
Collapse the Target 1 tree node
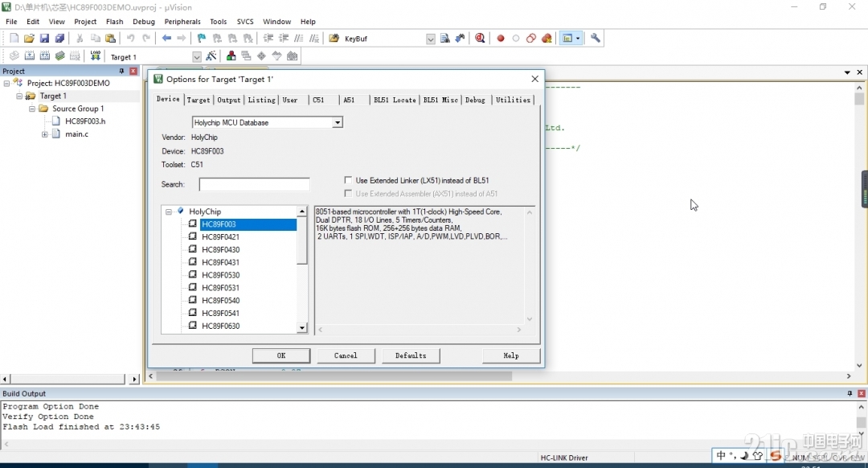[x=19, y=96]
